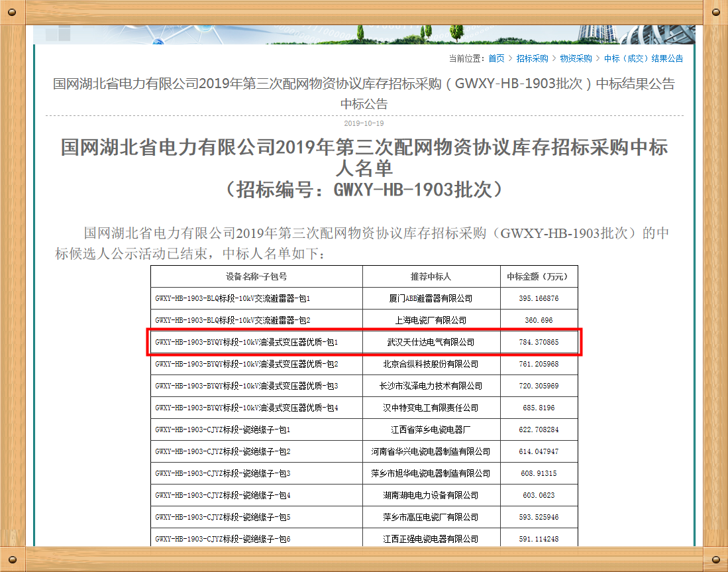728x572 pixels.
Task: Click the amount 593.525946
Action: coord(539,517)
